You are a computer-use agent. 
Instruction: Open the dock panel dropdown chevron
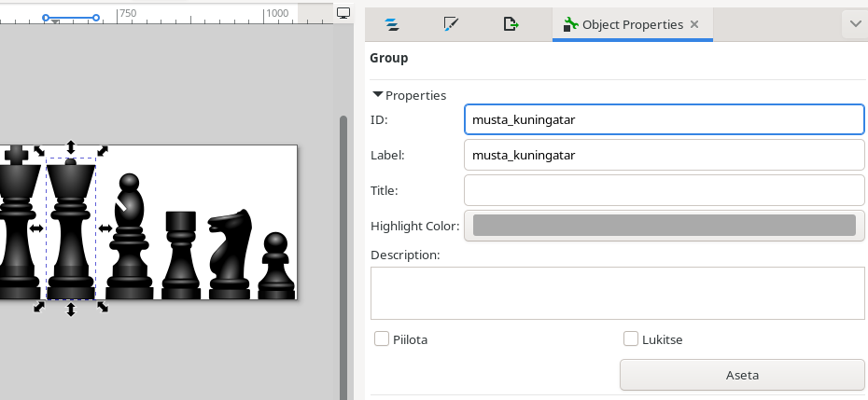tap(855, 24)
